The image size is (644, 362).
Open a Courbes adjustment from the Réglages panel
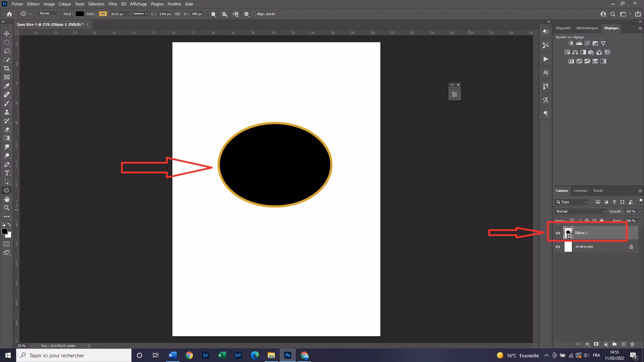pyautogui.click(x=587, y=43)
